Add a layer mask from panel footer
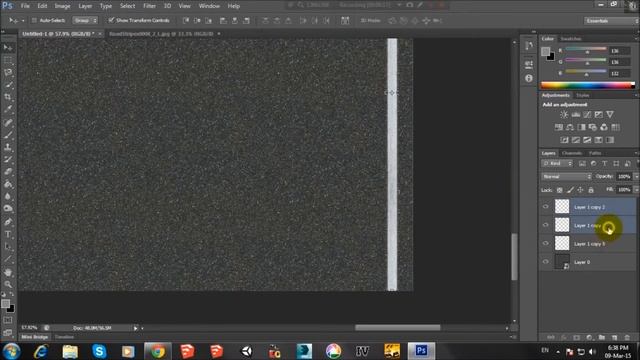 coord(576,338)
